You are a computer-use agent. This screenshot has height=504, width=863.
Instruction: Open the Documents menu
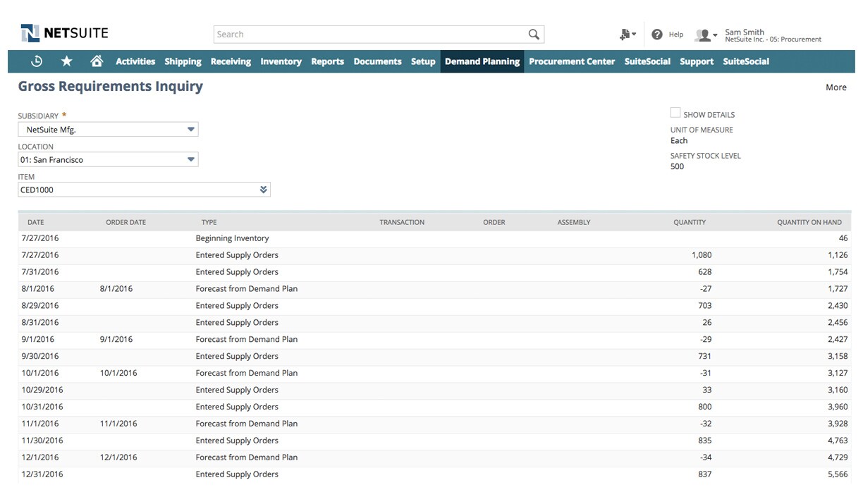[377, 61]
